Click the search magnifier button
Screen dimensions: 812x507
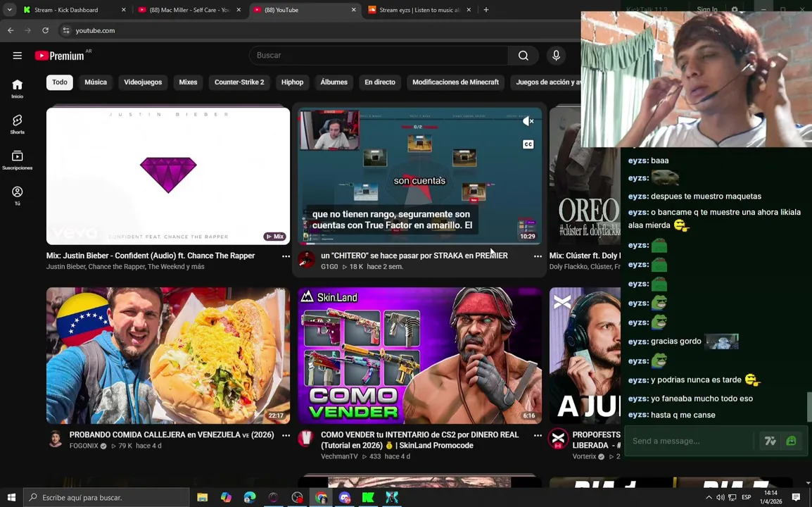click(524, 56)
